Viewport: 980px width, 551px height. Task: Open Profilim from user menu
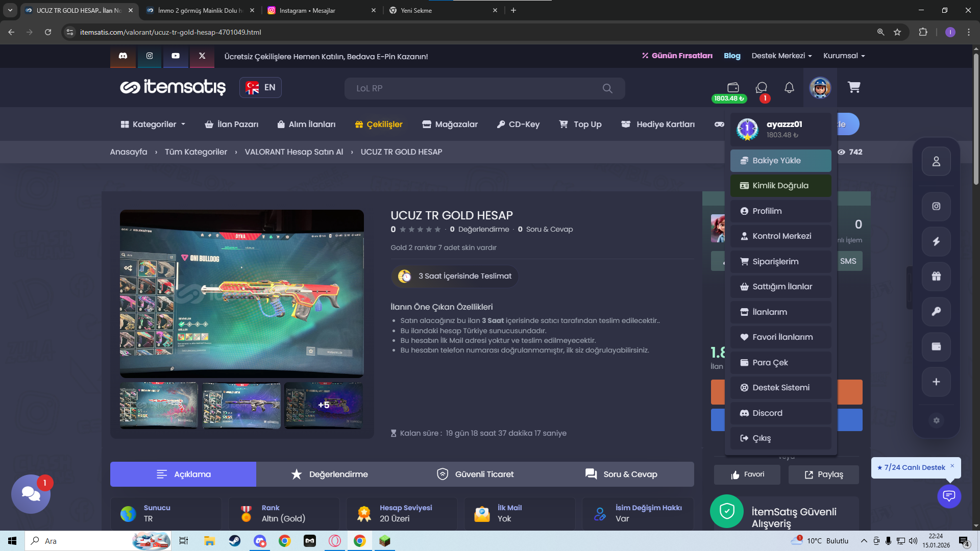point(780,211)
